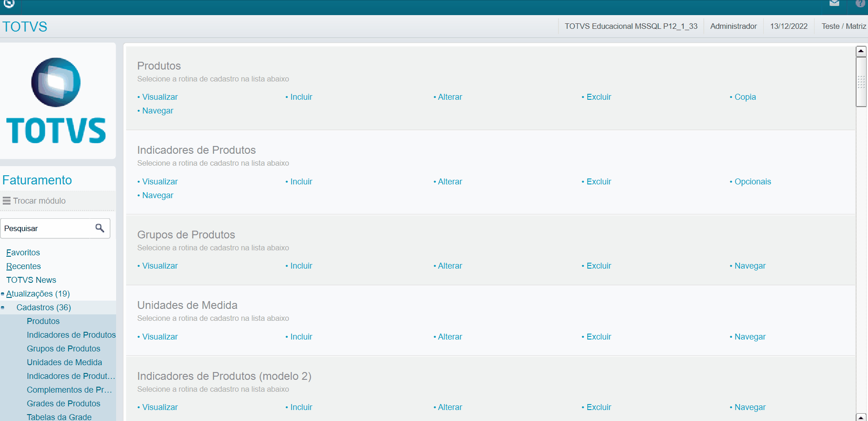Open the mail envelope icon in top bar
The image size is (868, 421).
834,3
